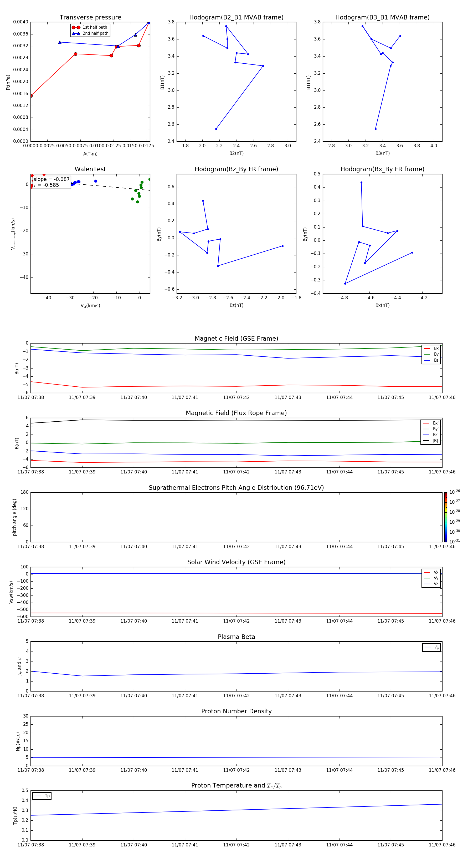Click the 'Magnetic Field (Flux Rope Frame)' title

(x=236, y=413)
